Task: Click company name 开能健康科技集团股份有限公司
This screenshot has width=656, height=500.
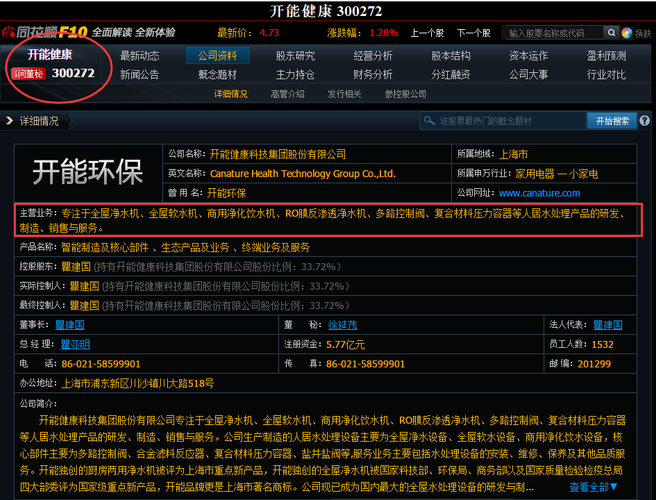Action: 278,154
